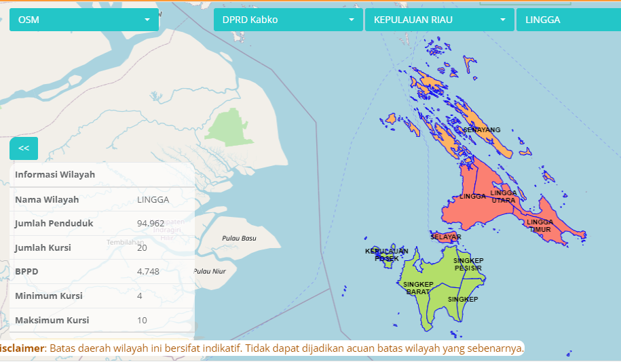Select the Jumlah Penduduk row
The width and height of the screenshot is (621, 364).
pos(102,223)
